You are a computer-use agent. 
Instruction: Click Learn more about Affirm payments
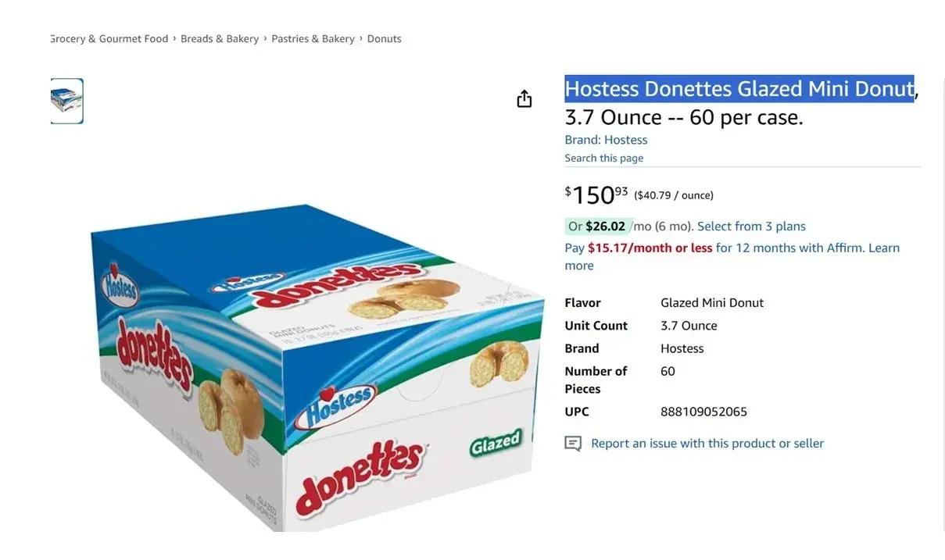coord(883,248)
